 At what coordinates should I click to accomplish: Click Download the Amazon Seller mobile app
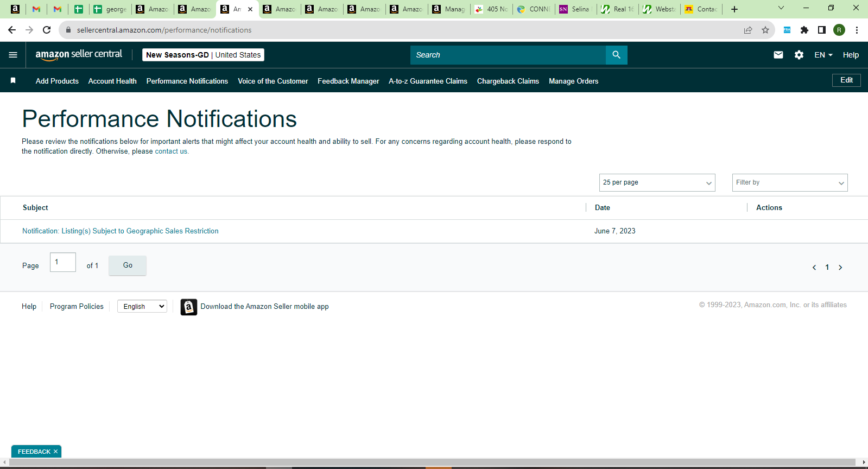pyautogui.click(x=265, y=307)
